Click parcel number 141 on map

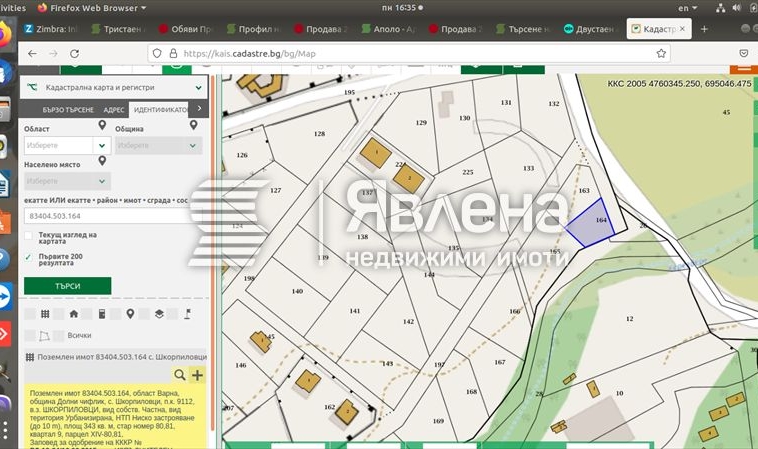tap(355, 311)
